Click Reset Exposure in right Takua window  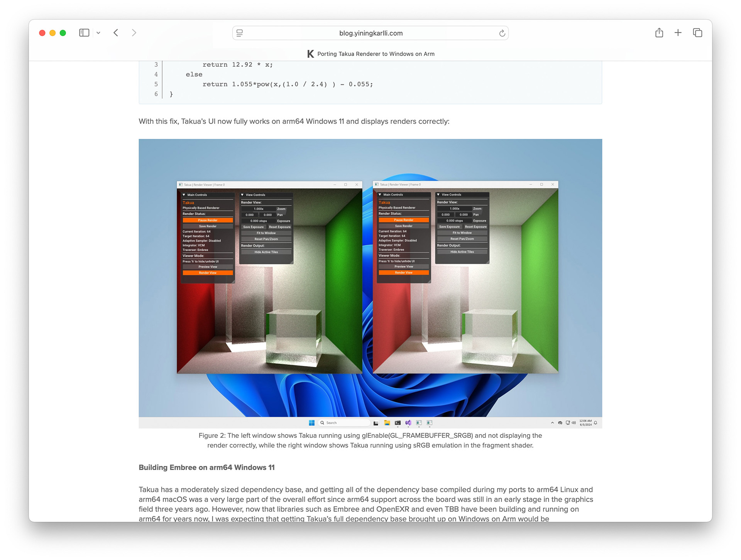pyautogui.click(x=476, y=227)
